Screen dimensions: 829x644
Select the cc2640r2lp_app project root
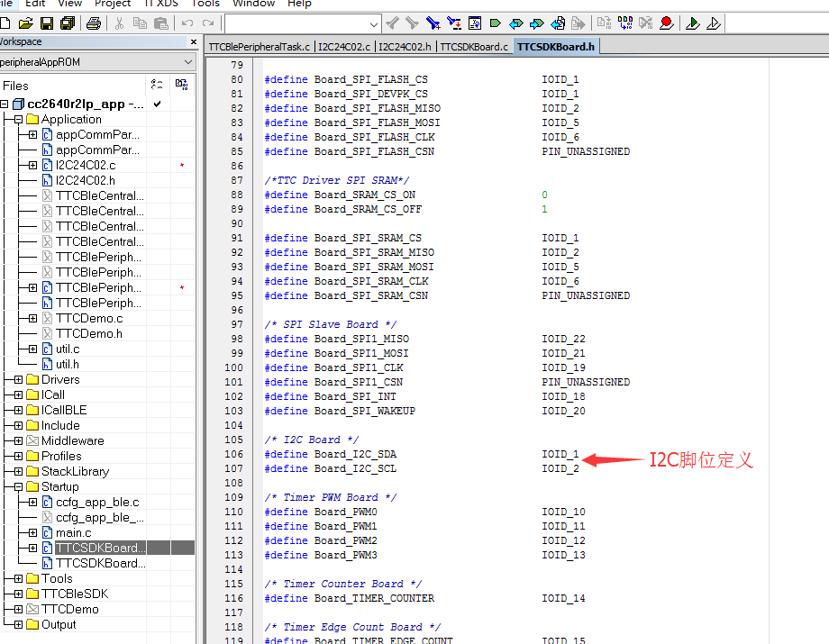coord(85,104)
